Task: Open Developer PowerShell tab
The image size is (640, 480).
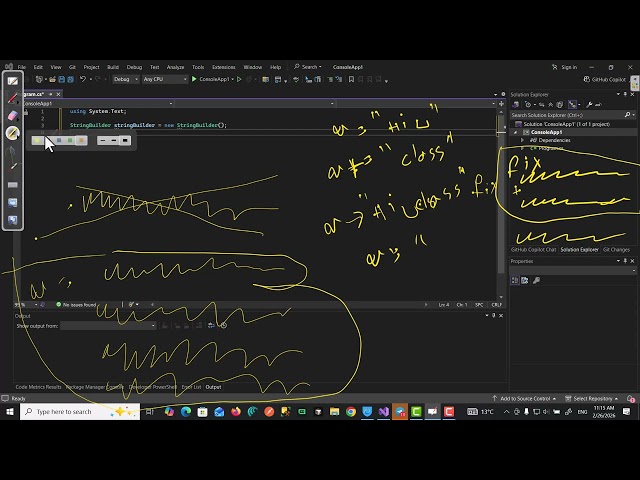Action: tap(153, 387)
